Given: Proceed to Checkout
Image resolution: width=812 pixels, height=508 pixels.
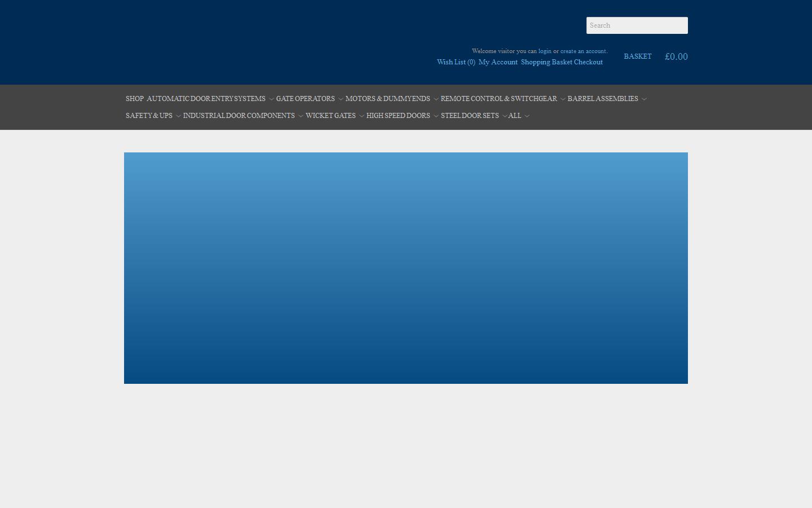Looking at the screenshot, I should pos(588,62).
